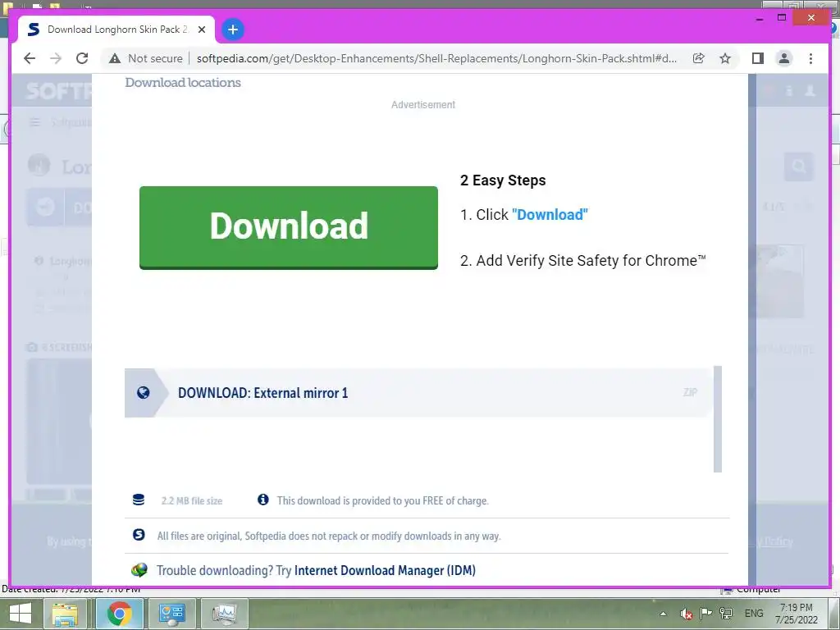This screenshot has height=630, width=840.
Task: Click the ZIP label on the mirror row
Action: click(690, 392)
